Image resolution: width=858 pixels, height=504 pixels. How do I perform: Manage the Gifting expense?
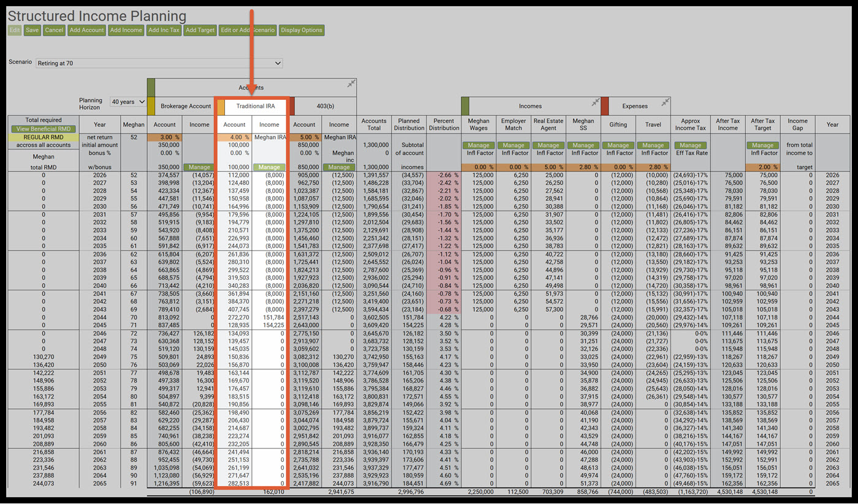tap(618, 145)
